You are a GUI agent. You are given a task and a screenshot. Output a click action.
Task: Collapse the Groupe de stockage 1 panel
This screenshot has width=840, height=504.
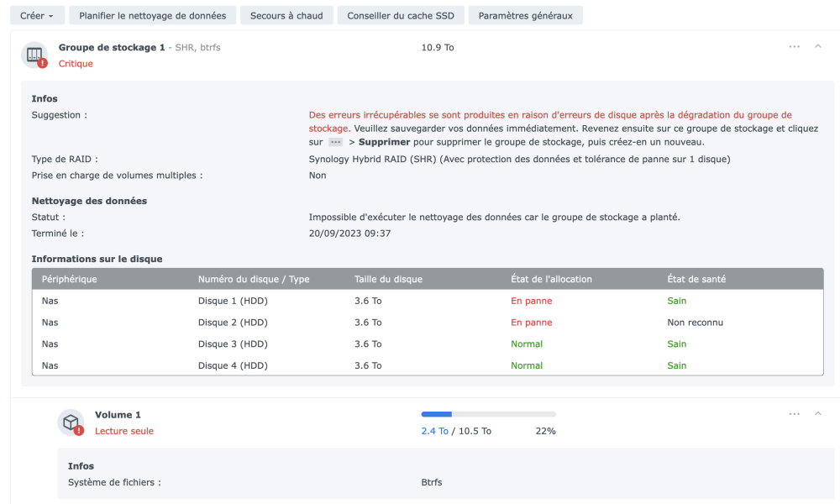tap(818, 47)
